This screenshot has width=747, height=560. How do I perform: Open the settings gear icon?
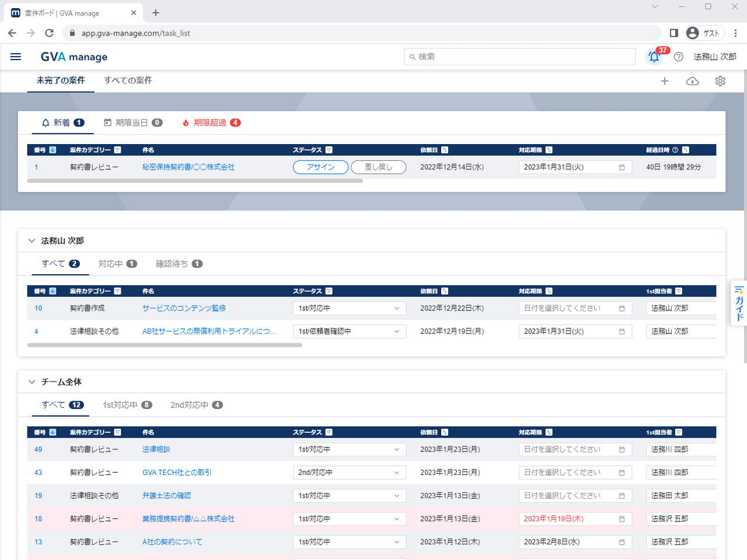tap(720, 81)
